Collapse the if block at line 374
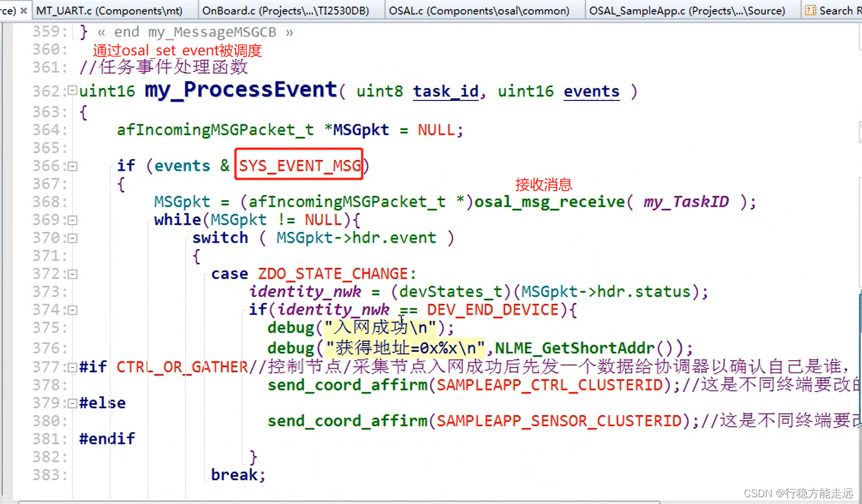 pos(72,311)
